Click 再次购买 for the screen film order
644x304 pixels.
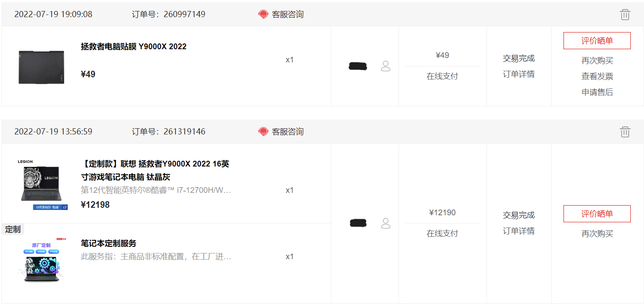[x=597, y=61]
